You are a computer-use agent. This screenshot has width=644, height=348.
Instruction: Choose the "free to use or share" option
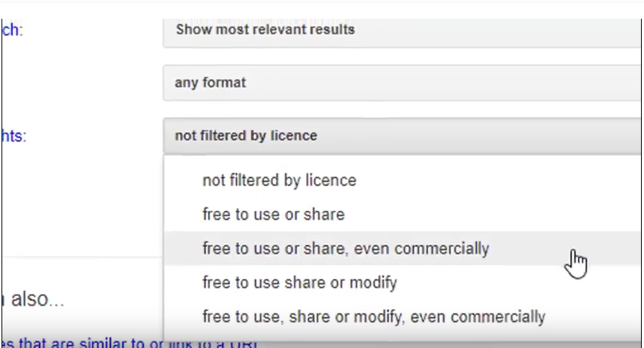pos(273,214)
